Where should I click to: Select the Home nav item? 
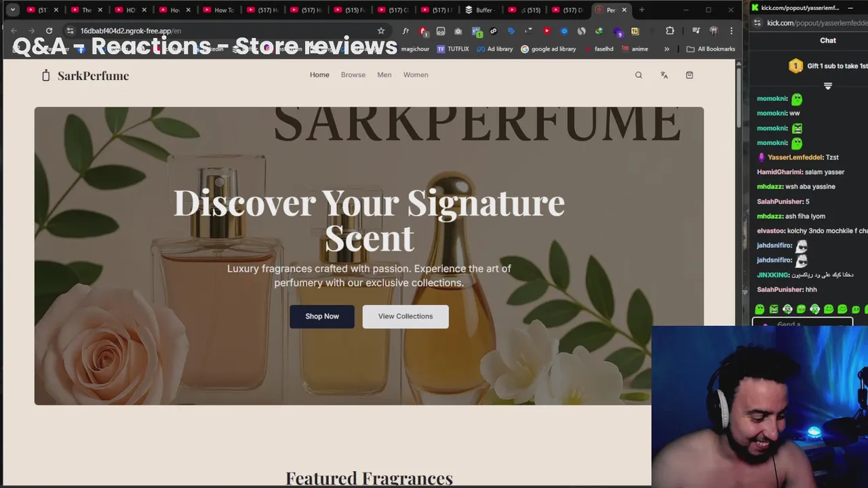coord(319,75)
